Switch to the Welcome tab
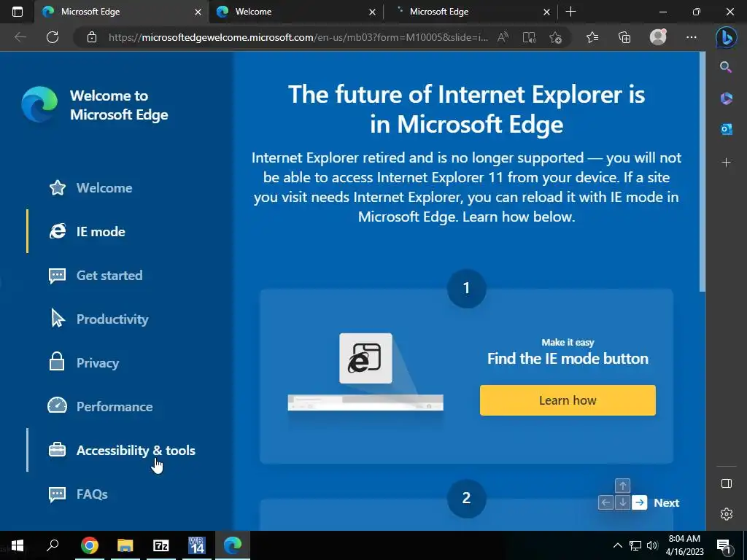This screenshot has height=560, width=747. 296,12
